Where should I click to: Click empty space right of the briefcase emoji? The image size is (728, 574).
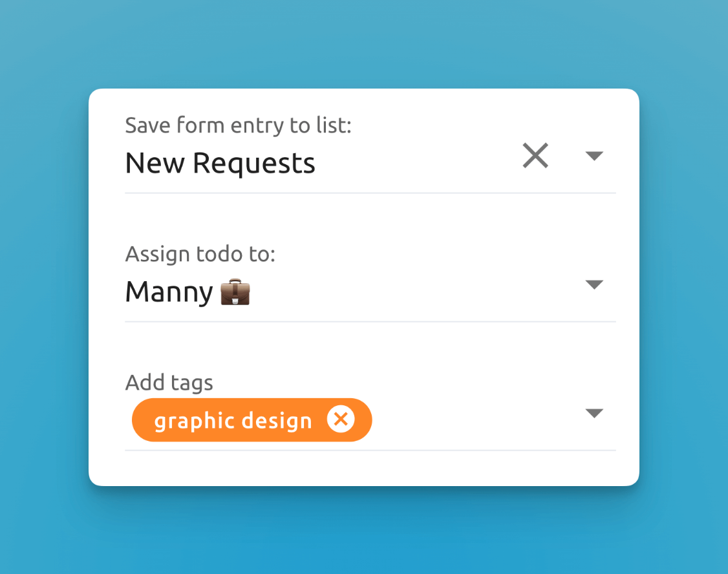(x=414, y=293)
